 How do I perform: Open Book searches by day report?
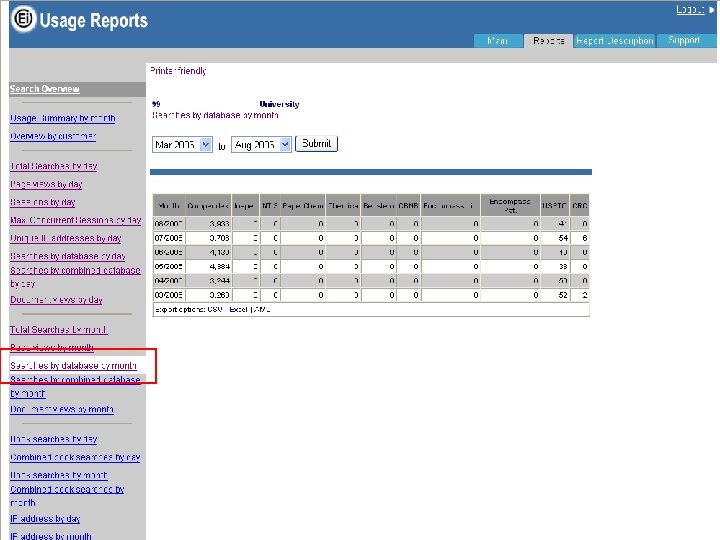click(x=54, y=439)
